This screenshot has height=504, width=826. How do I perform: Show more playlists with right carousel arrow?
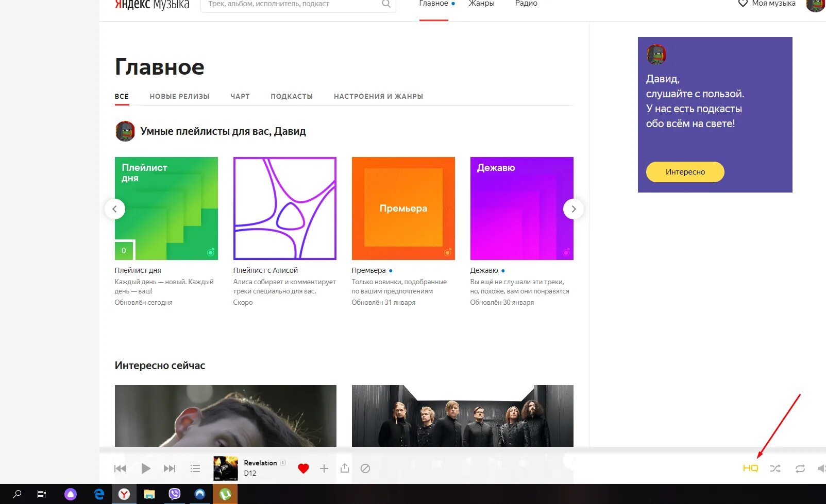[574, 209]
